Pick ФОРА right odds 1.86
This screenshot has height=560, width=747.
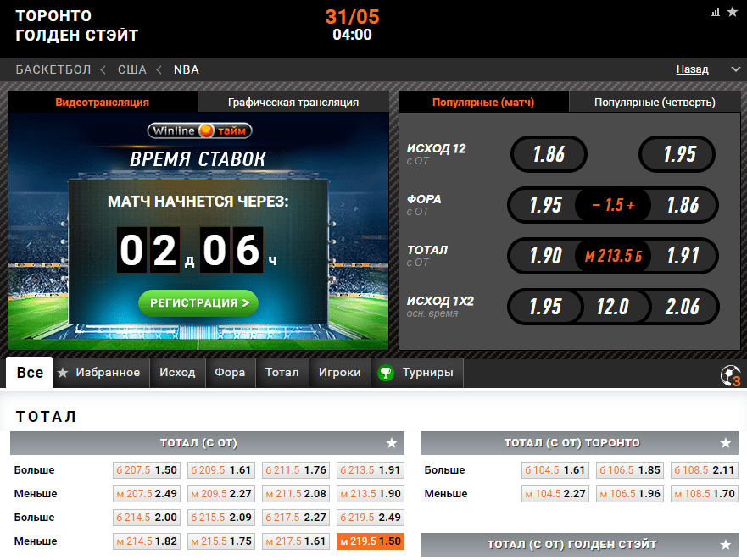(683, 205)
